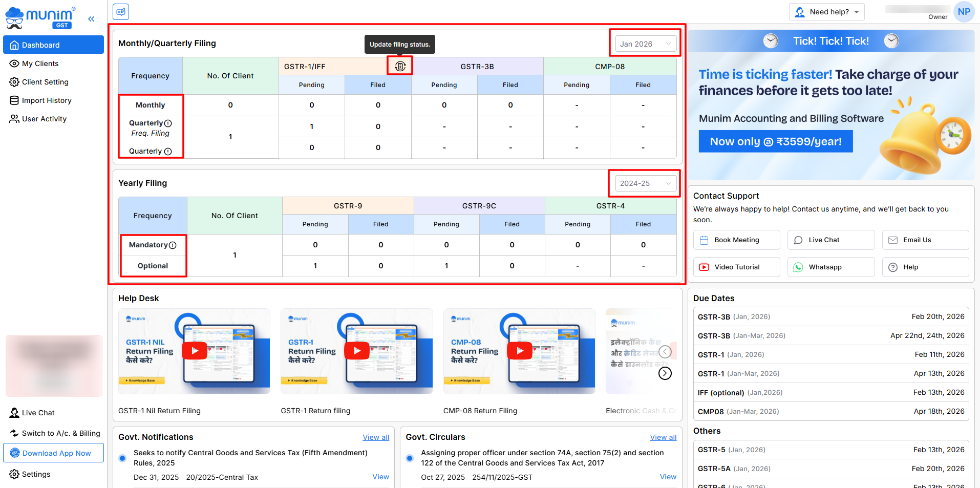Open the Jan 2026 month dropdown
Image resolution: width=980 pixels, height=488 pixels.
(x=645, y=44)
